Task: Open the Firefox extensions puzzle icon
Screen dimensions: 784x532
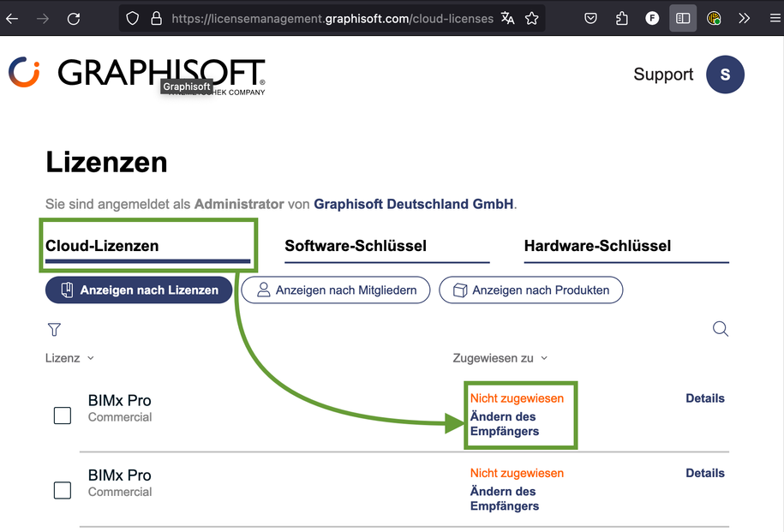Action: 622,18
